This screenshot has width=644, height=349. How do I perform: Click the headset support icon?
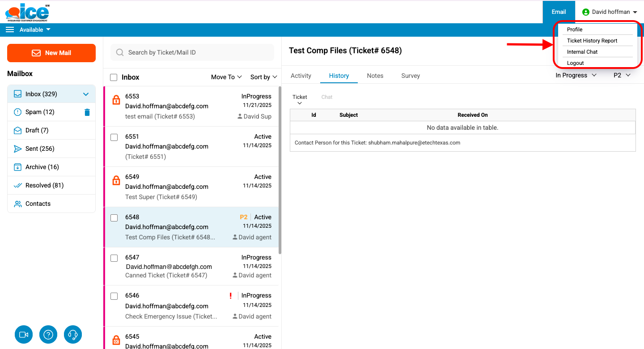click(x=73, y=334)
